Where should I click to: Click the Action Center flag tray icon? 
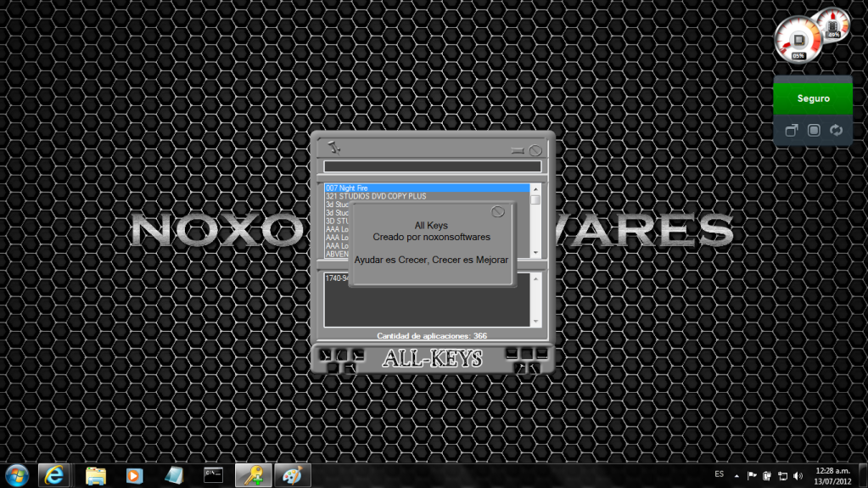point(752,476)
